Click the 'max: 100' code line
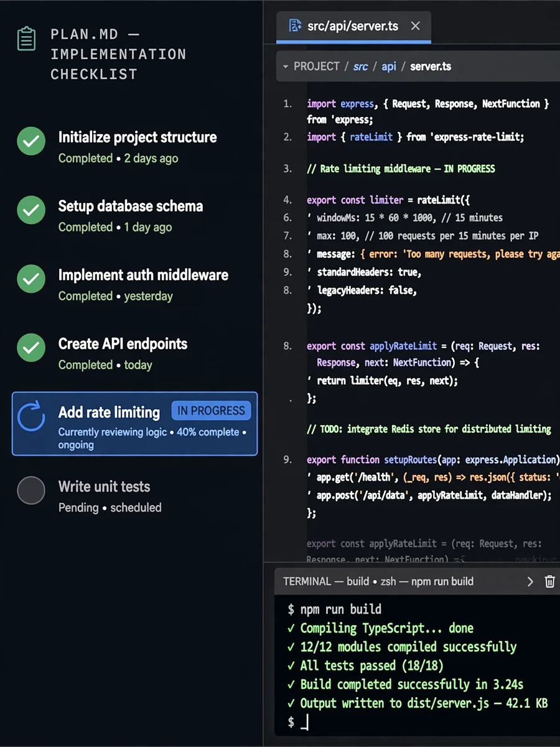 point(422,236)
